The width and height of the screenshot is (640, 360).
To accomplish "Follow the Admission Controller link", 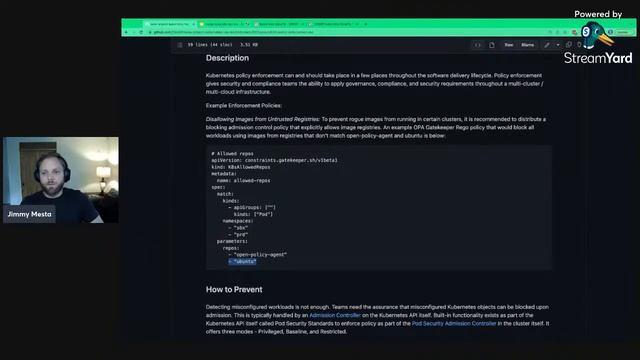I will coord(335,315).
